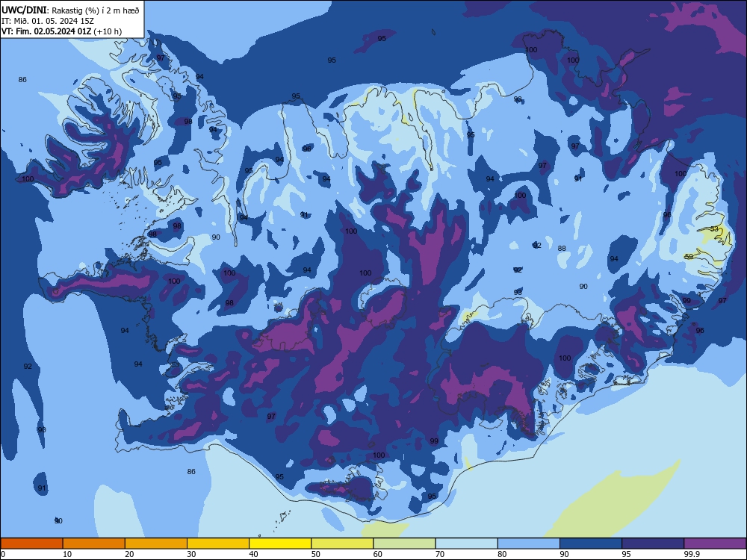Click the dark orange 0–10 legend swatch
The height and width of the screenshot is (560, 747).
click(x=31, y=544)
